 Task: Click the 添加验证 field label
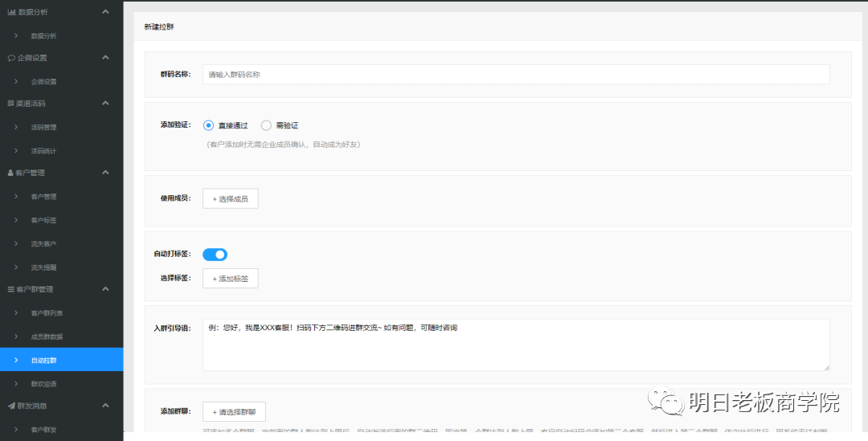175,125
